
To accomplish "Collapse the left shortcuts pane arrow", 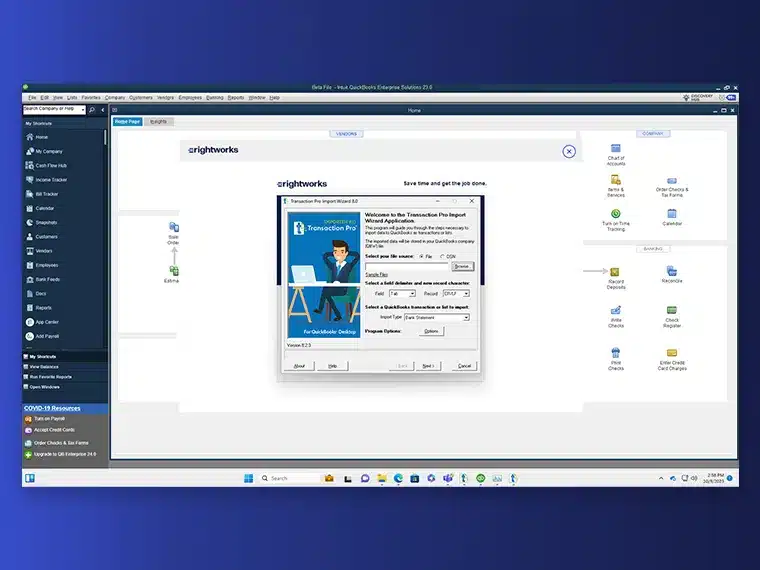I will pos(103,110).
